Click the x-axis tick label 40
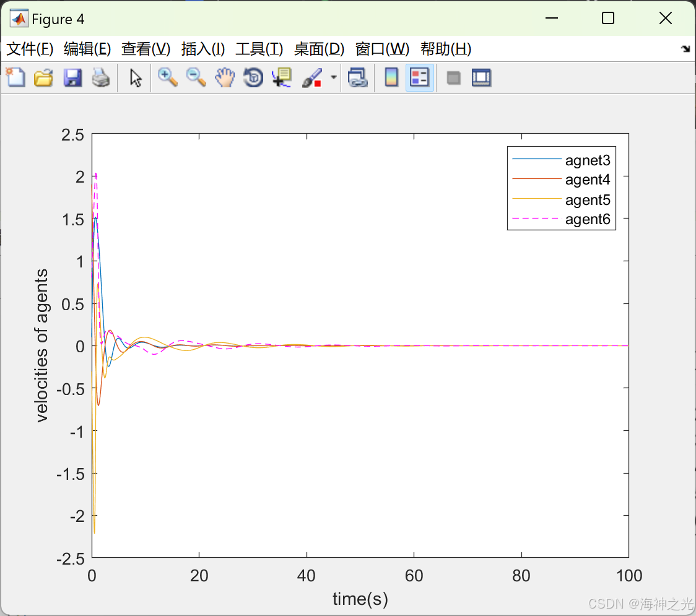This screenshot has height=616, width=696. (x=307, y=576)
